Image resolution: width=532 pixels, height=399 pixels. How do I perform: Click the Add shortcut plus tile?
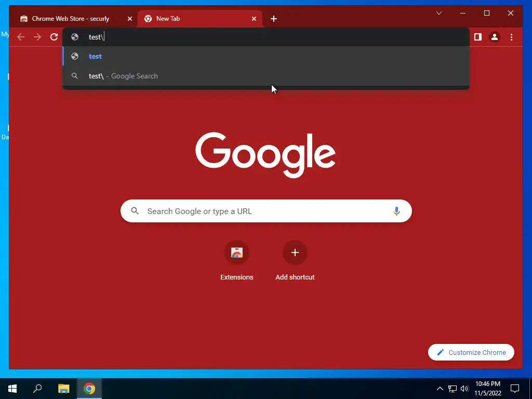pos(295,253)
